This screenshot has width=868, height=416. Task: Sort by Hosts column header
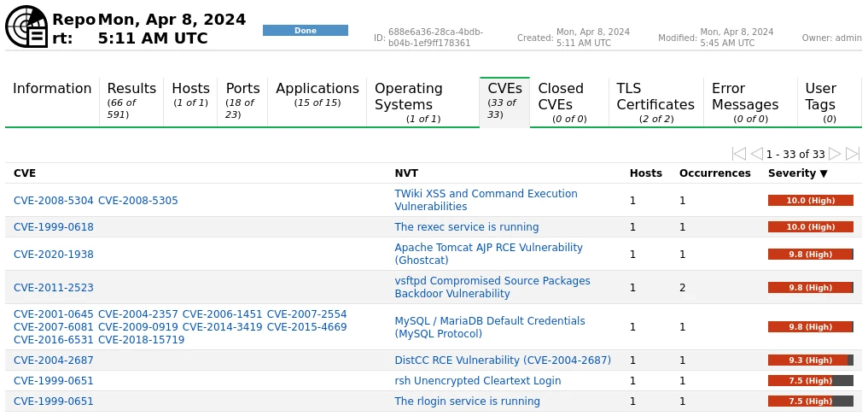645,173
